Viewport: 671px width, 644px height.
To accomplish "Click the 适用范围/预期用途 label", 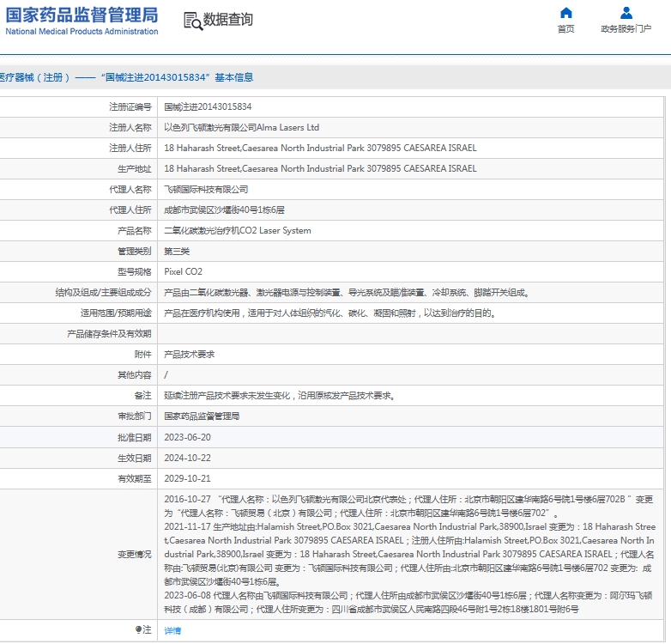I will click(116, 313).
